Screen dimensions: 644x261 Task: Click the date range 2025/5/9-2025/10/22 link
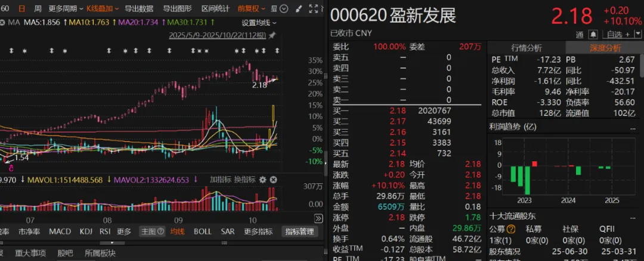(217, 36)
